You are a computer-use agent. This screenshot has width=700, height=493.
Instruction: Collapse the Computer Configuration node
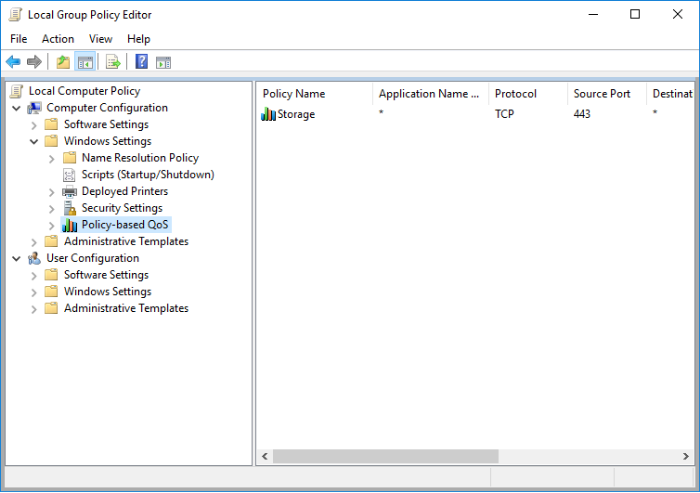coord(16,108)
